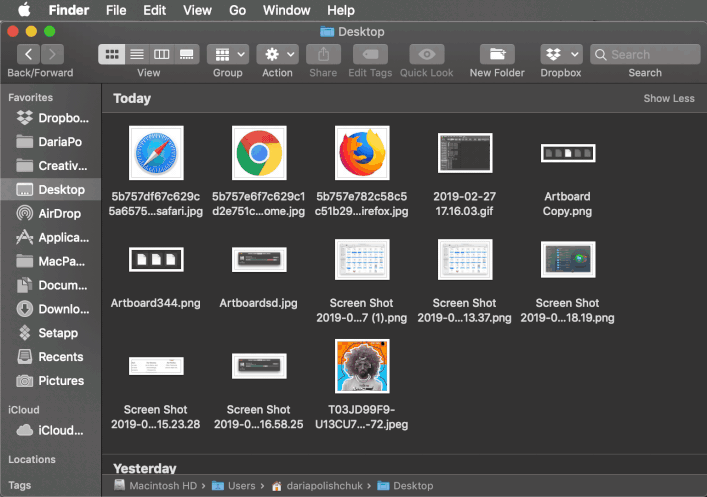
Task: Open the Window menu
Action: pyautogui.click(x=286, y=10)
